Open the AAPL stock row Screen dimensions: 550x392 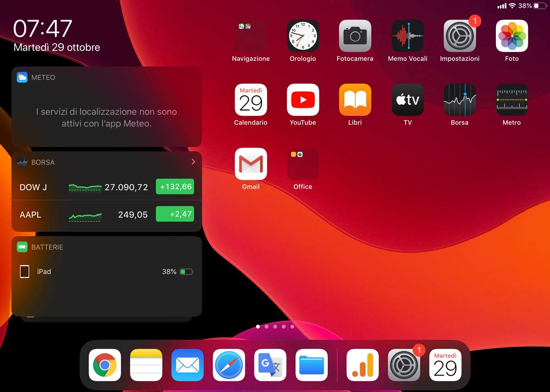(106, 214)
